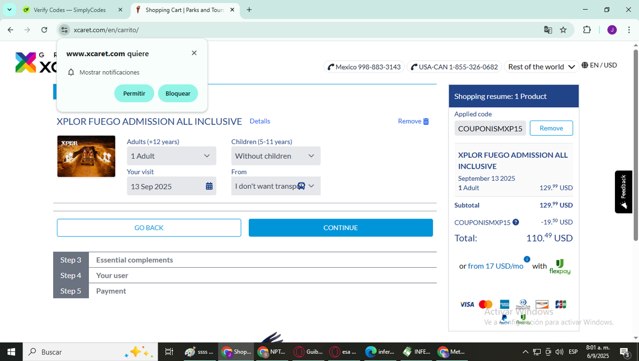Click the GO BACK button
639x361 pixels.
click(149, 228)
